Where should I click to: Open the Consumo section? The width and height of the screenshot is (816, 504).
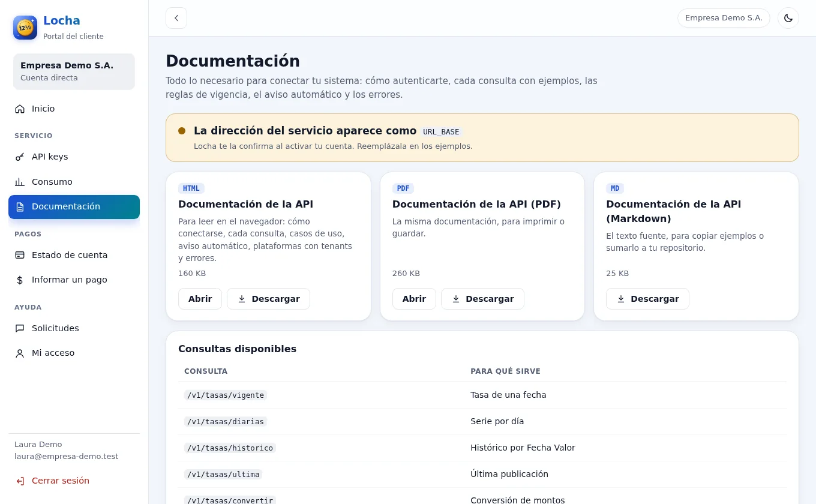[x=74, y=182]
